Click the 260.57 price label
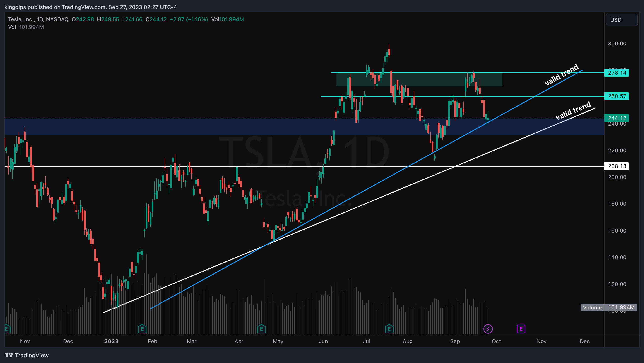Viewport: 644px width, 363px height. point(617,96)
